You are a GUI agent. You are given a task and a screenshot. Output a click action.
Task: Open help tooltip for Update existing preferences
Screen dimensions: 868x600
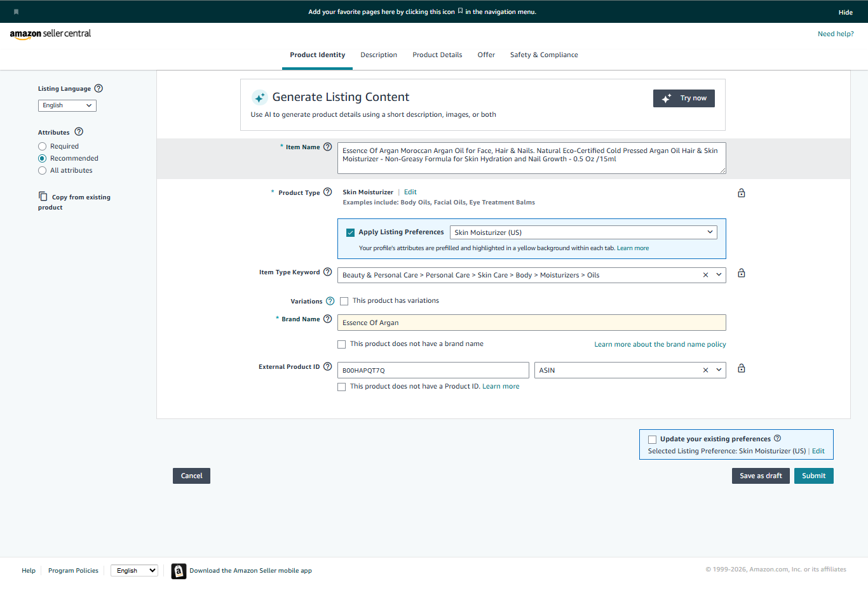pyautogui.click(x=778, y=438)
